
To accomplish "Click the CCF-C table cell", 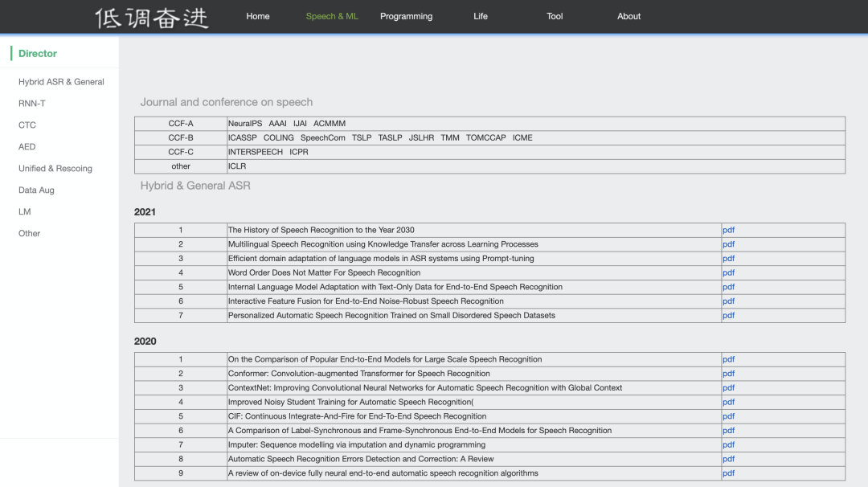I will [x=181, y=152].
